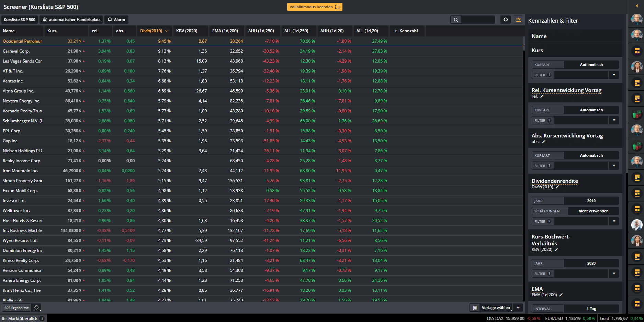644x322 pixels.
Task: Select the Wynn Resorts Ltd. row
Action: (261, 241)
